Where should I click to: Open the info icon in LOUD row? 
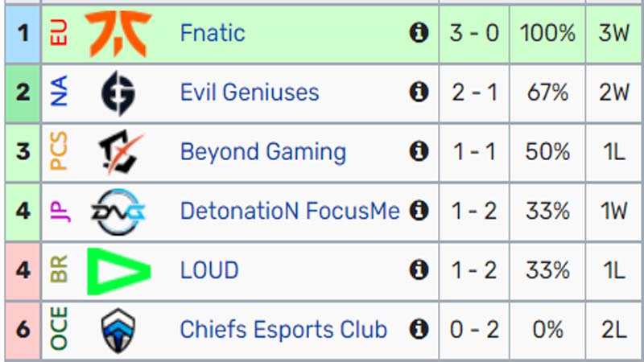[x=419, y=269]
